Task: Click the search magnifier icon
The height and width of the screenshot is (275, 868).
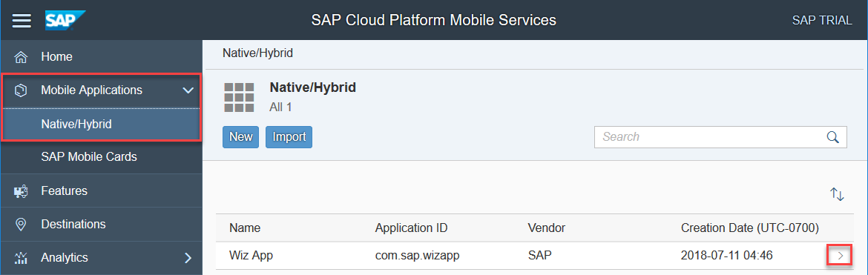Action: click(x=832, y=137)
